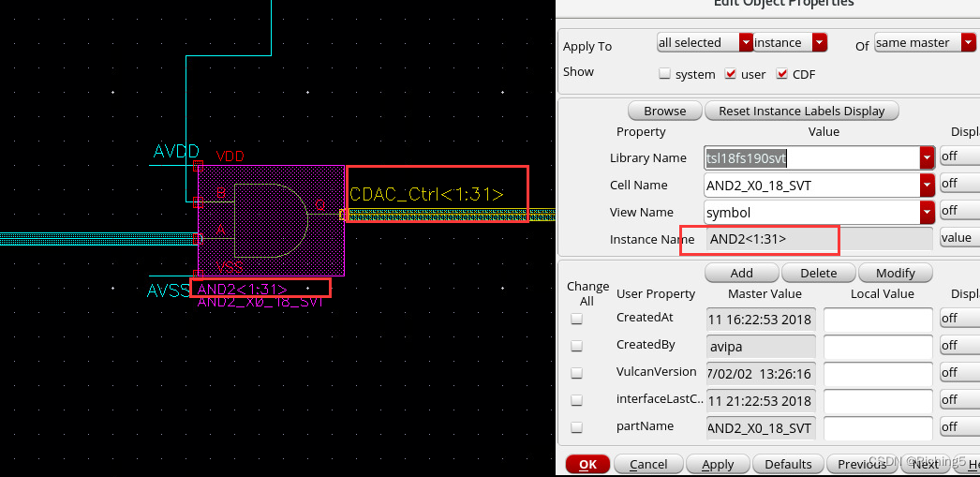Click the Browse button
This screenshot has height=477, width=980.
(664, 111)
